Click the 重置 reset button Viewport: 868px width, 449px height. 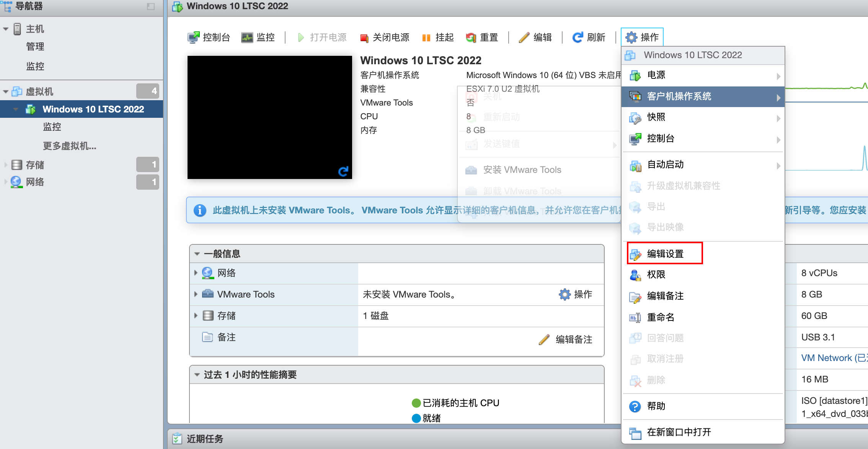click(482, 37)
